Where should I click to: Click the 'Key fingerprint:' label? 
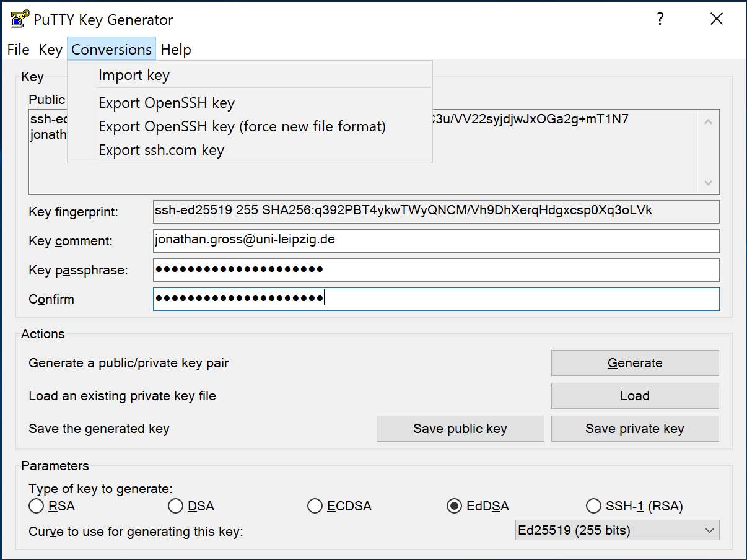[x=73, y=212]
